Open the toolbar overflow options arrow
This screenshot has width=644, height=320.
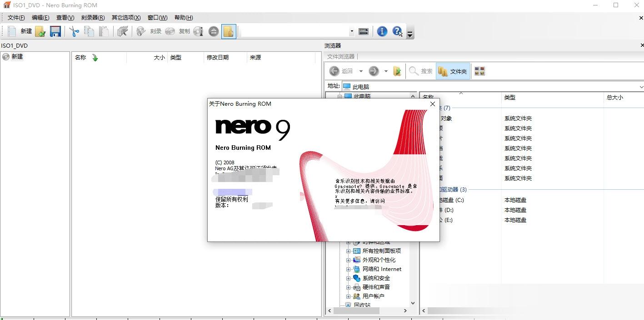click(x=410, y=34)
